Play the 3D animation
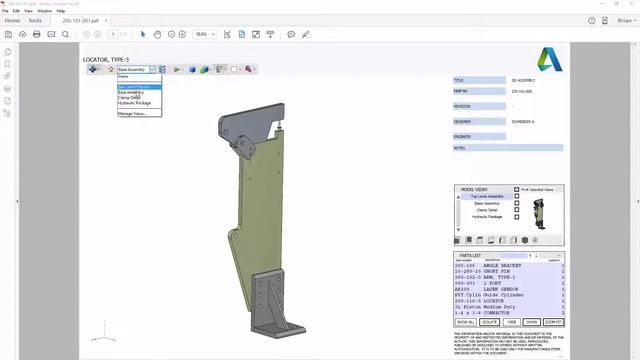This screenshot has width=640, height=360. click(x=177, y=69)
